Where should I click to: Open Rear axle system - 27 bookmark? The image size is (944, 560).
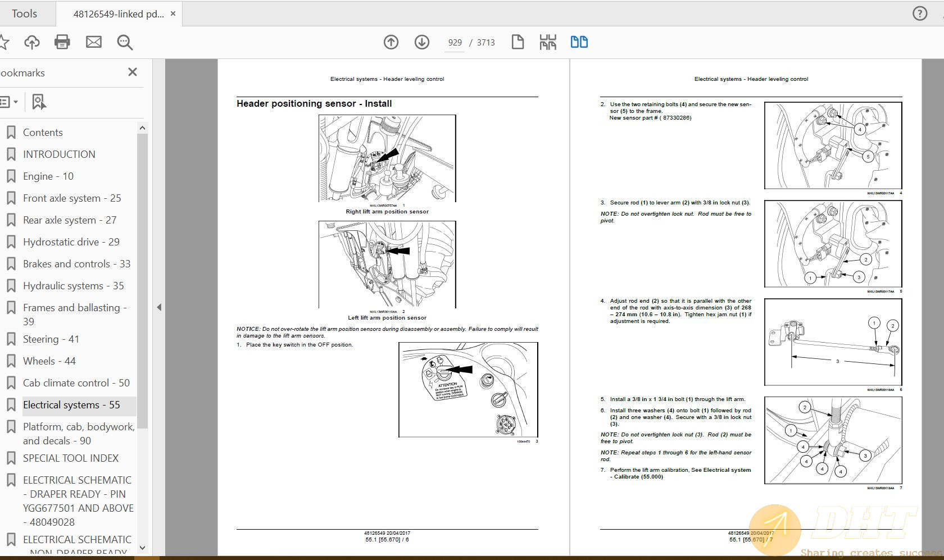pyautogui.click(x=70, y=220)
